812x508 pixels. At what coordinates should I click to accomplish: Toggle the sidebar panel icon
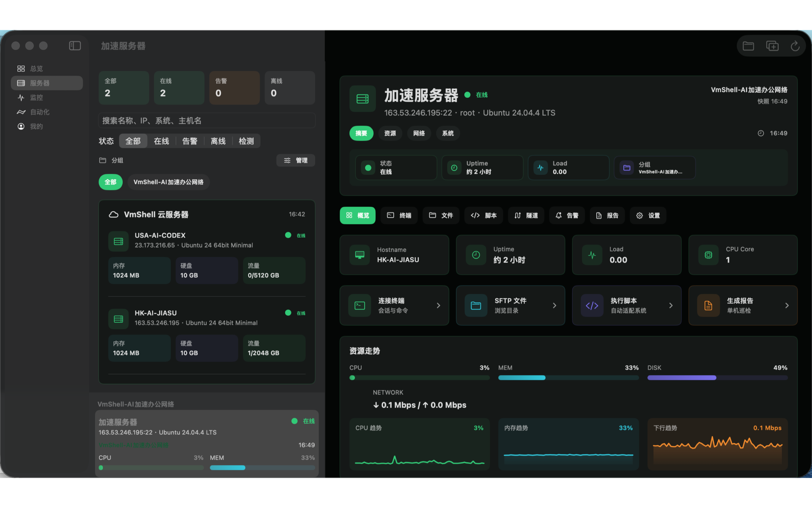(x=75, y=46)
